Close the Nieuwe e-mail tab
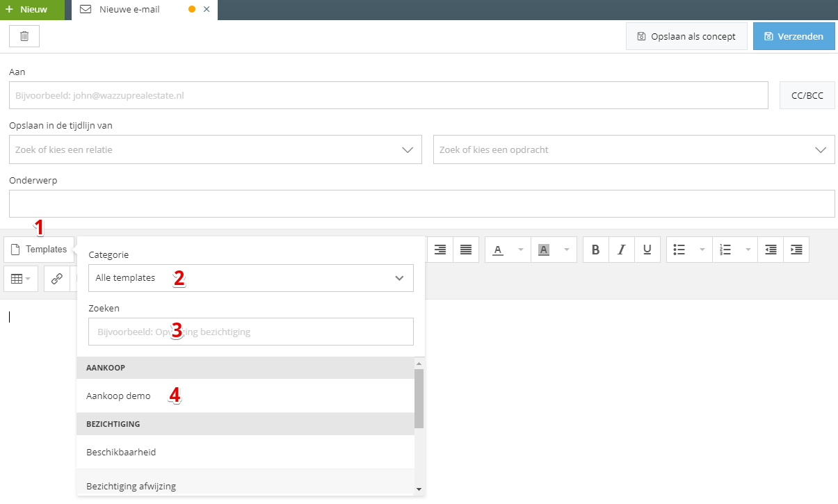Image resolution: width=838 pixels, height=504 pixels. 207,10
